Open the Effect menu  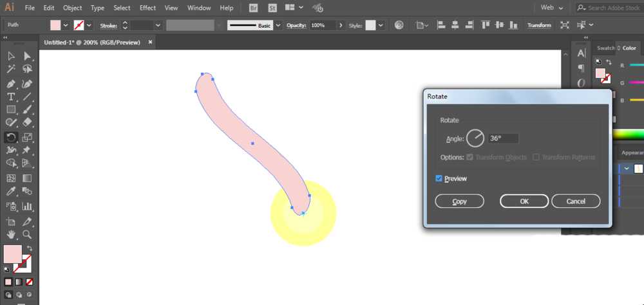[x=147, y=8]
